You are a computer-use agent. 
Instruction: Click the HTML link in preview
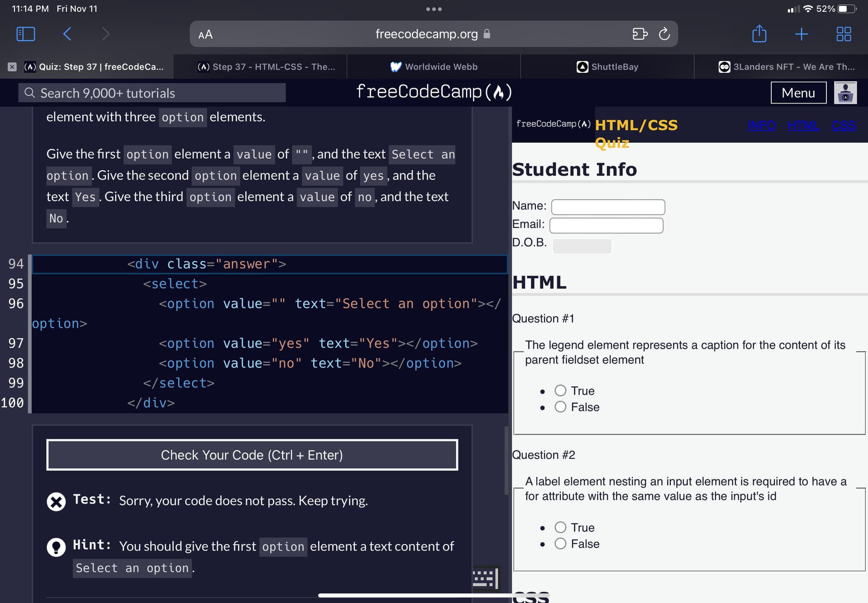click(803, 126)
